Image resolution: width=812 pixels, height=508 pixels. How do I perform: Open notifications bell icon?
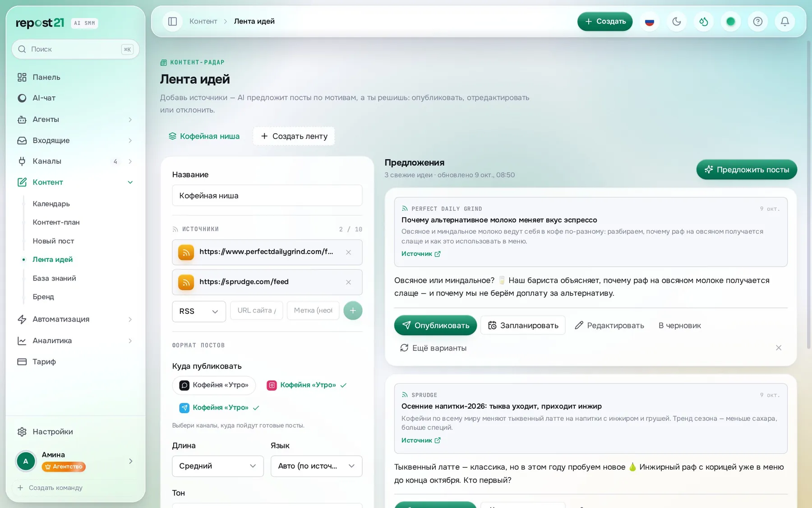click(x=785, y=21)
